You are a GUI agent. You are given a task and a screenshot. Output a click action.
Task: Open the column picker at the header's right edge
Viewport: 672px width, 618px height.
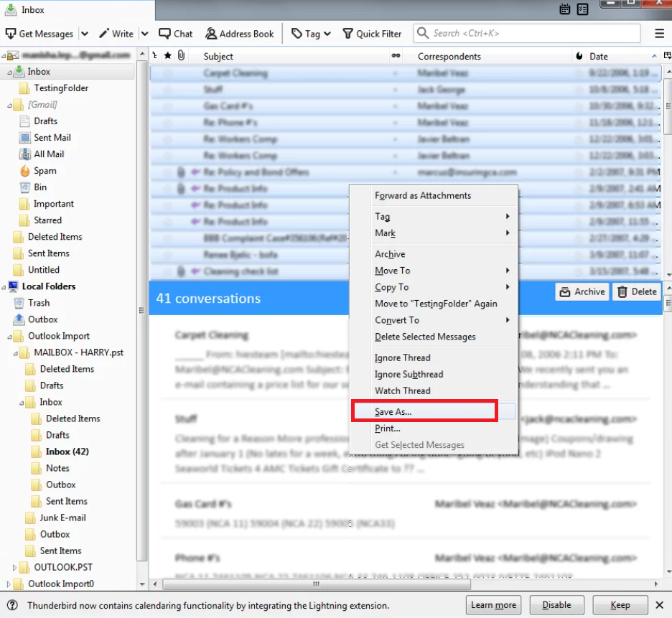667,56
